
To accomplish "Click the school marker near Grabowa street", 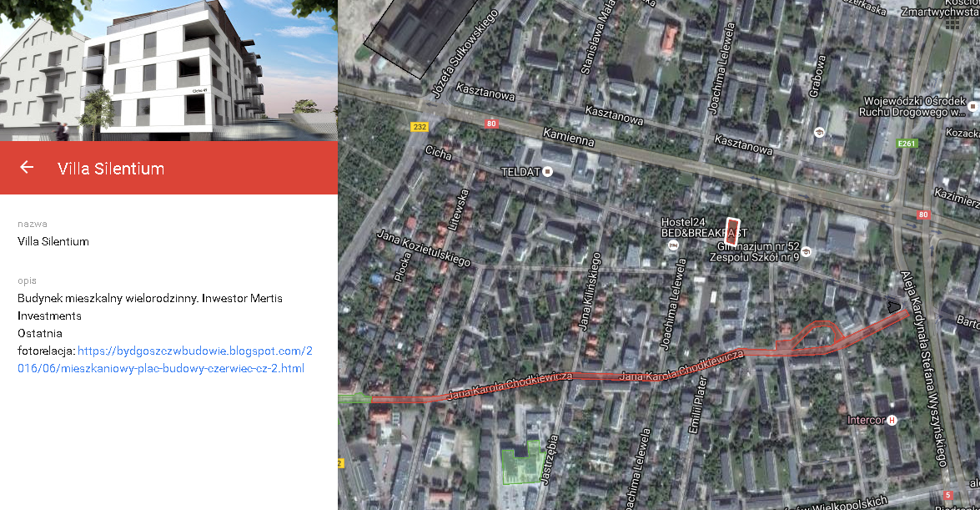I will (x=819, y=132).
